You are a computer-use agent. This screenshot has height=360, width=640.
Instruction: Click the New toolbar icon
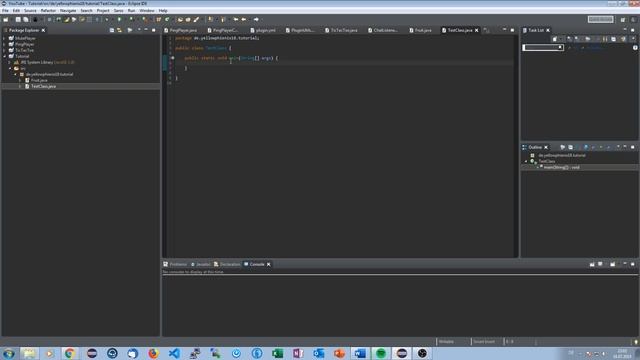[x=6, y=20]
